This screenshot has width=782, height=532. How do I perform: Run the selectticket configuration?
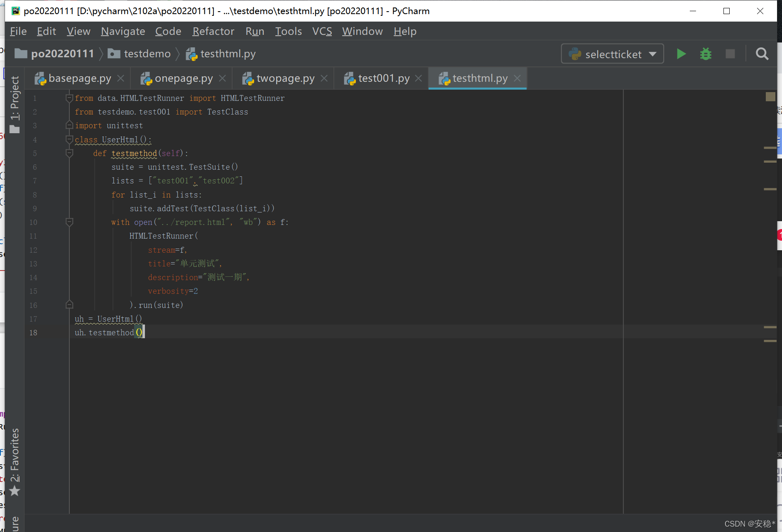[x=681, y=54]
